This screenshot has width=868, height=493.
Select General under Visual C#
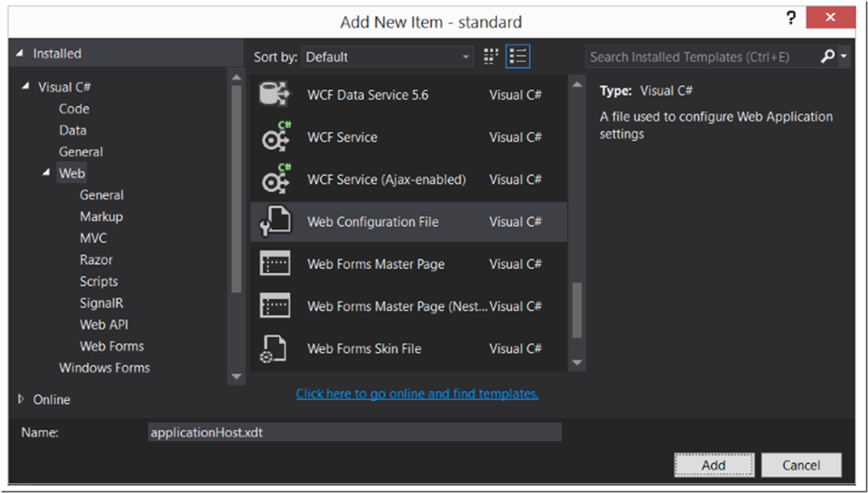(x=81, y=152)
